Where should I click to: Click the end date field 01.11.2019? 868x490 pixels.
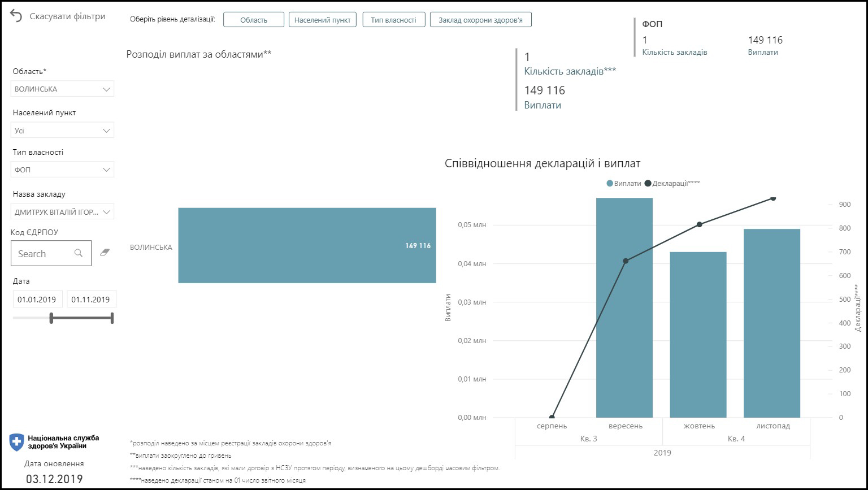tap(91, 300)
